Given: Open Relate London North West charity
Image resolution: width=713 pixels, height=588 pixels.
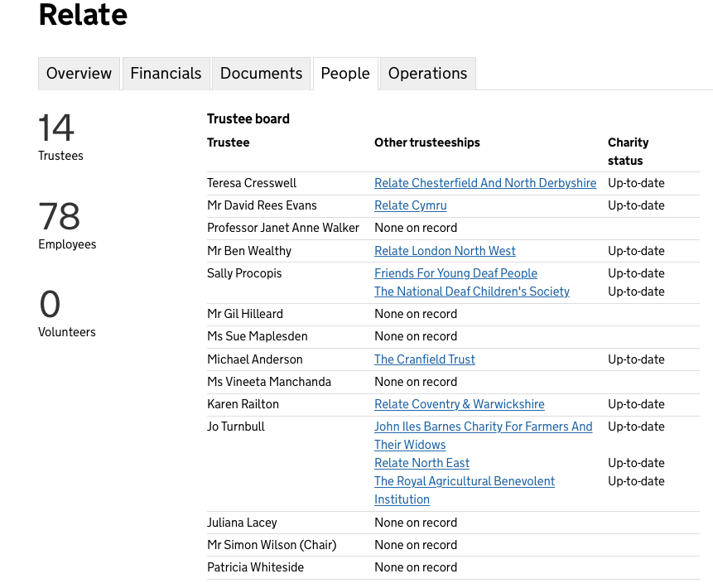Looking at the screenshot, I should pyautogui.click(x=445, y=251).
